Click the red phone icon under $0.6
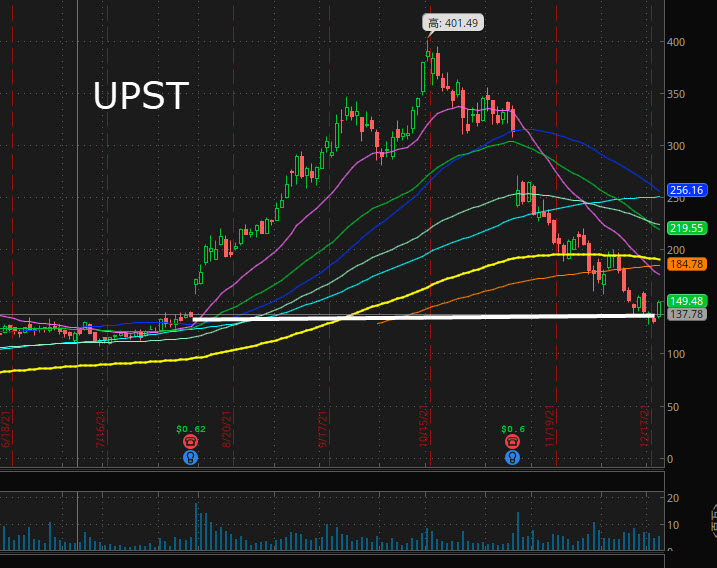The width and height of the screenshot is (717, 568). coord(513,441)
